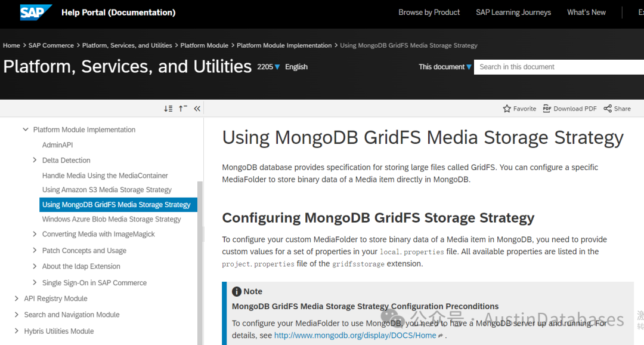
Task: Open the Platform Module Implementation topic in the tree
Action: pyautogui.click(x=84, y=130)
